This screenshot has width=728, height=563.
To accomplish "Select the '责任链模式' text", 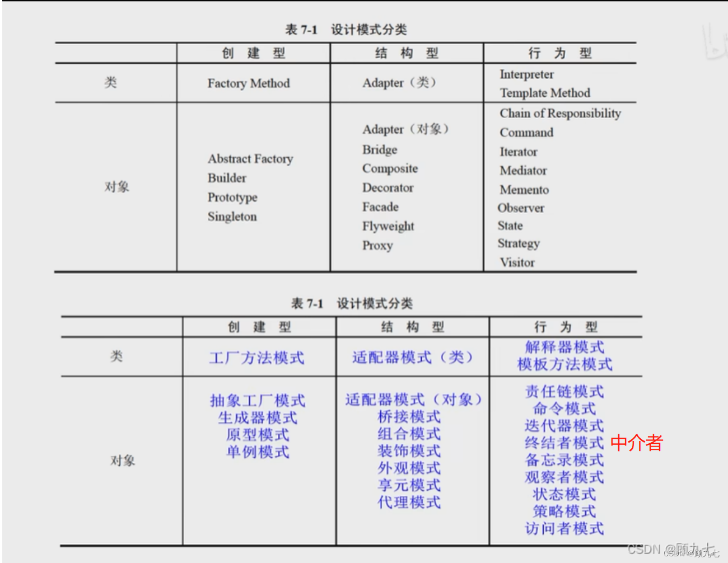I will pos(565,392).
